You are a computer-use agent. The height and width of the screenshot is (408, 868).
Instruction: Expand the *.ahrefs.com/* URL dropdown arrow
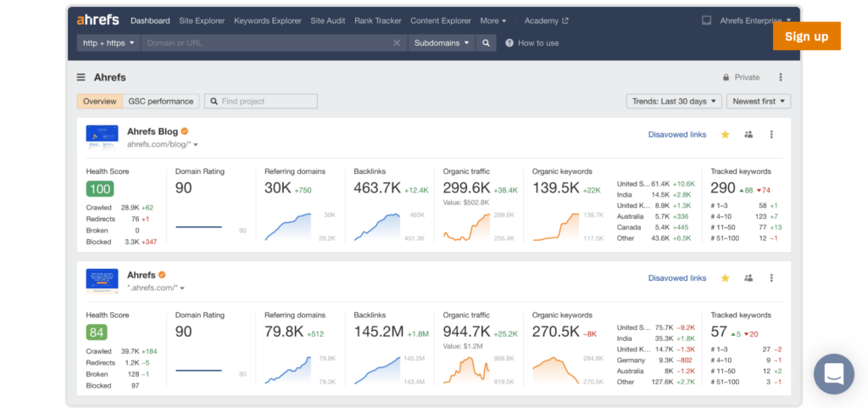(182, 288)
